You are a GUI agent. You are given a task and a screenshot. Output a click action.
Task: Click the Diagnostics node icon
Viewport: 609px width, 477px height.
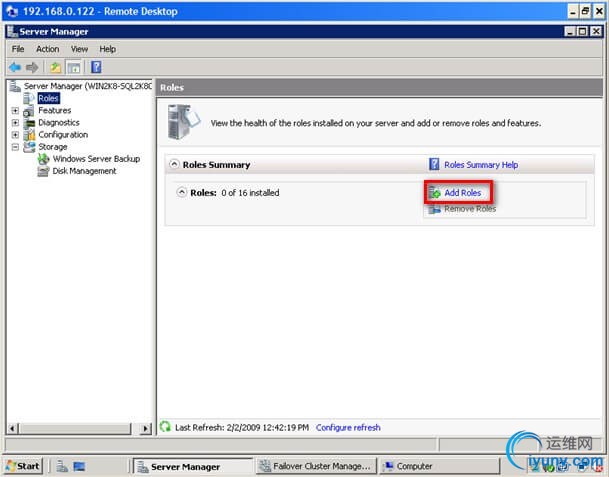tap(29, 123)
